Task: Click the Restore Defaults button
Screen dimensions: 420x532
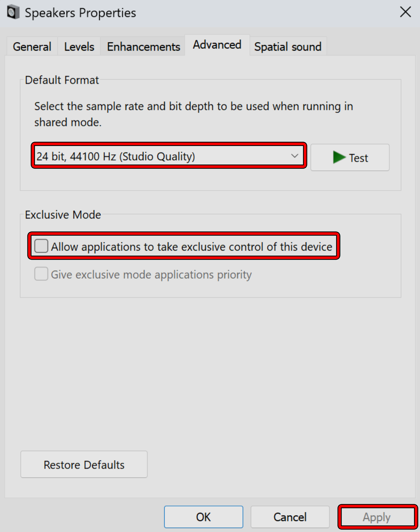Action: tap(84, 464)
